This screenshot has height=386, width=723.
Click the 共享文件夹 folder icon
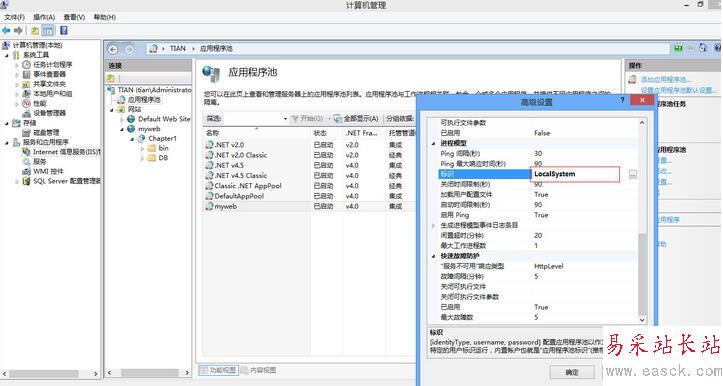tap(27, 84)
